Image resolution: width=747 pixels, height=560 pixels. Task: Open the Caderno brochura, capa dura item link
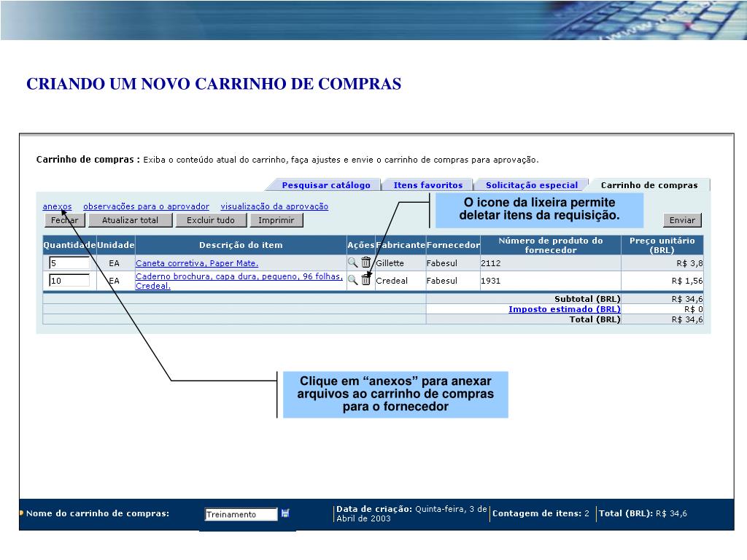tap(239, 281)
